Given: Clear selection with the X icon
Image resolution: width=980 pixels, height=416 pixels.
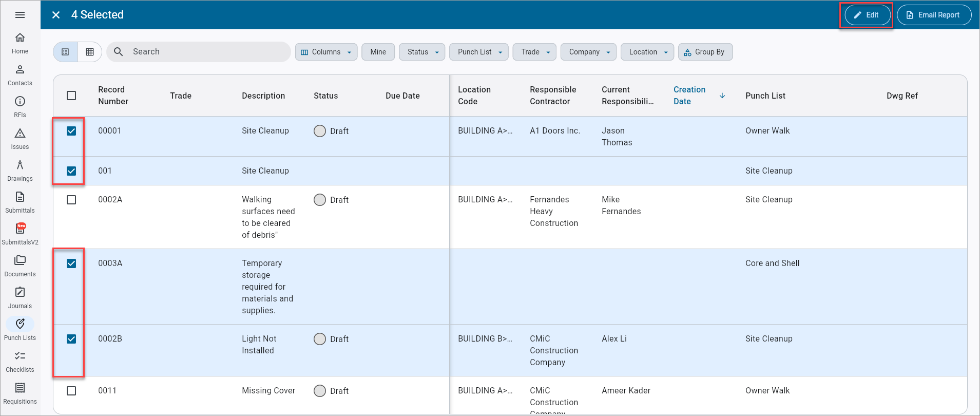Looking at the screenshot, I should pos(56,15).
